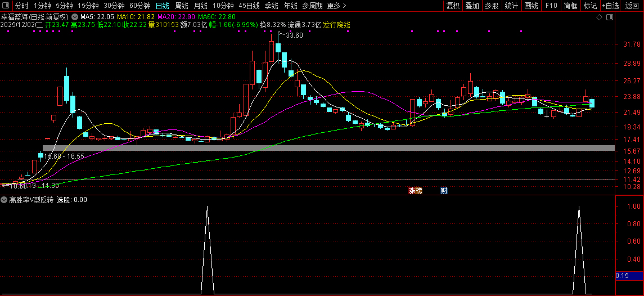The height and width of the screenshot is (296, 644).
Task: Click the 返回 back button
Action: coord(632,6)
